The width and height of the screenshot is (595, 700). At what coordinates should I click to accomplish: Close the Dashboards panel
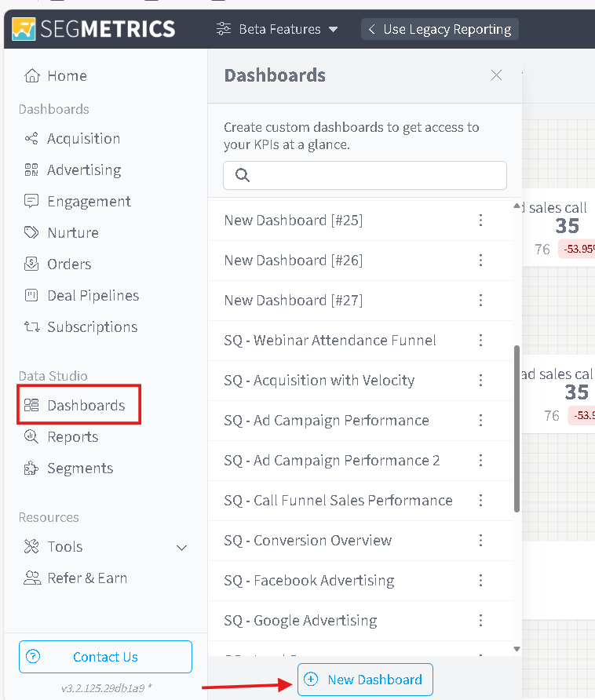pos(496,75)
